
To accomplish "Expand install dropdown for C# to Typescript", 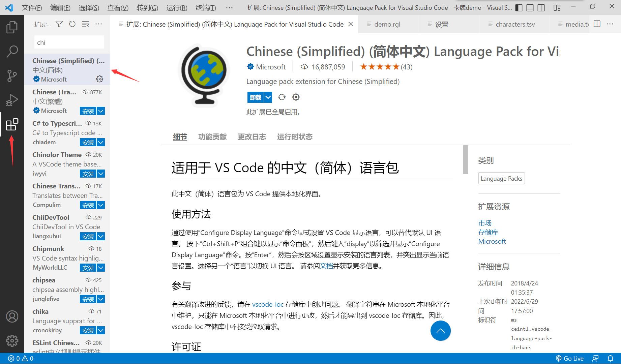I will coord(101,142).
